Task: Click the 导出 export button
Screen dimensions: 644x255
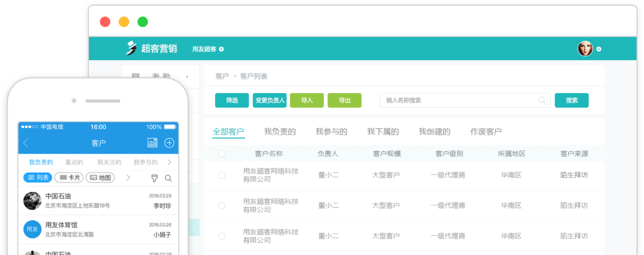Action: pos(344,100)
